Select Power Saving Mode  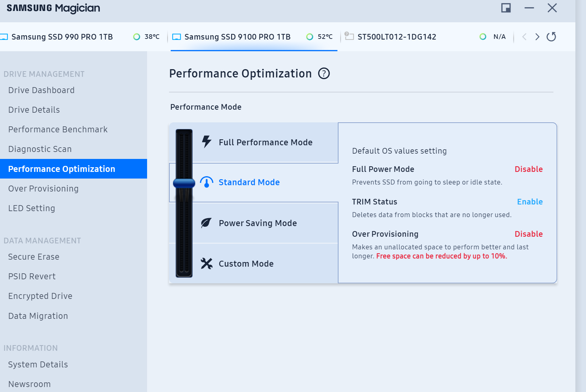coord(254,223)
